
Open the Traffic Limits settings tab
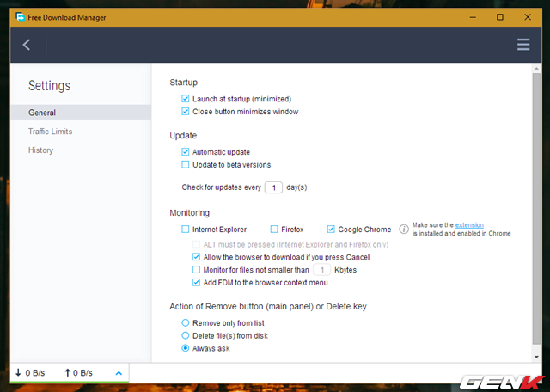pos(50,132)
